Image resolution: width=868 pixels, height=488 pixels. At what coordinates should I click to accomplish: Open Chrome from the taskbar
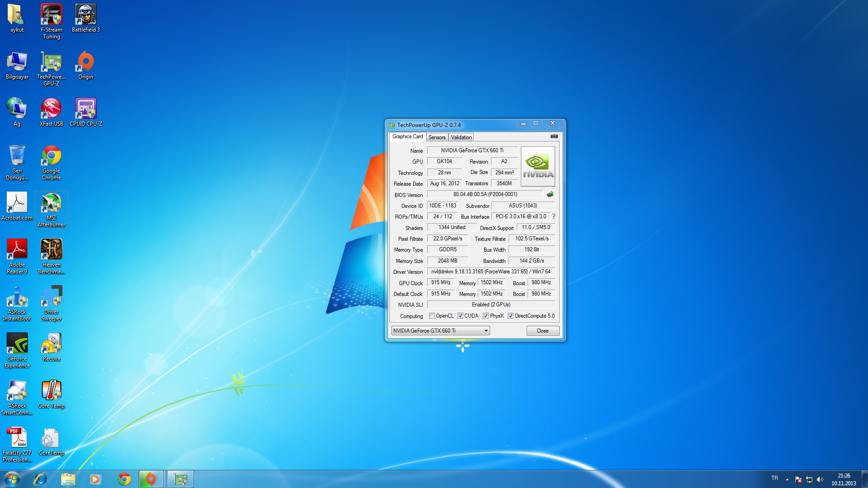[x=124, y=479]
